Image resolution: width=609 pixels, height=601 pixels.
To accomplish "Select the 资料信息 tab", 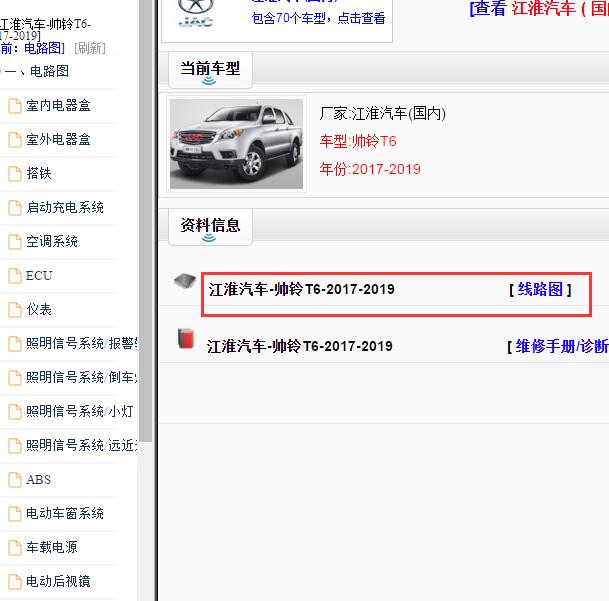I will [210, 226].
